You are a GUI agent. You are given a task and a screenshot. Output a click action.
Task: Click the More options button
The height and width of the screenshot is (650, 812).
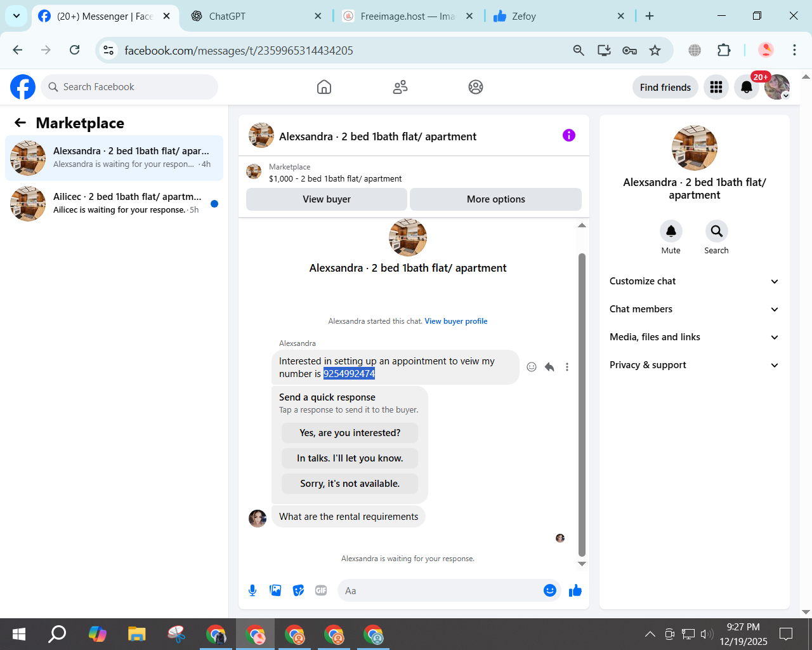495,199
